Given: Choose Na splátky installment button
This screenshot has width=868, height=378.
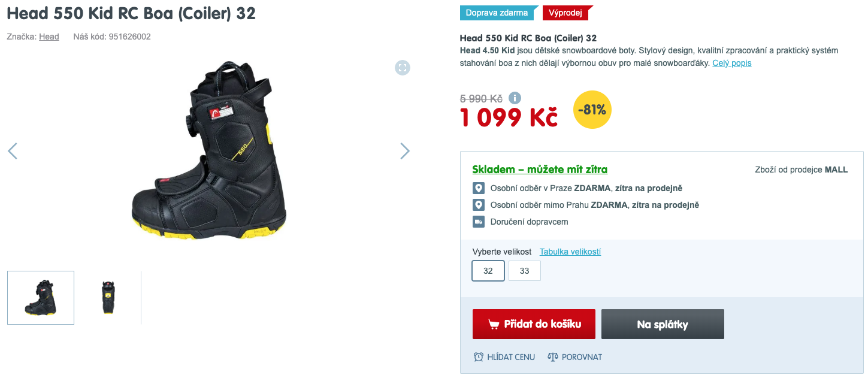Looking at the screenshot, I should [x=663, y=324].
